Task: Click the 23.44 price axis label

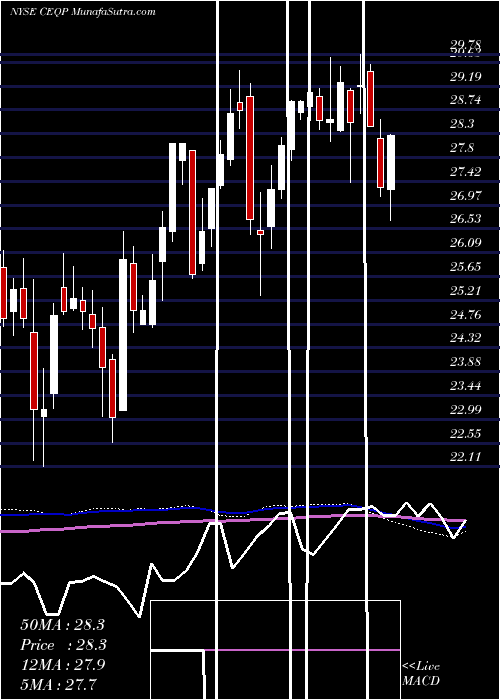Action: [x=465, y=386]
